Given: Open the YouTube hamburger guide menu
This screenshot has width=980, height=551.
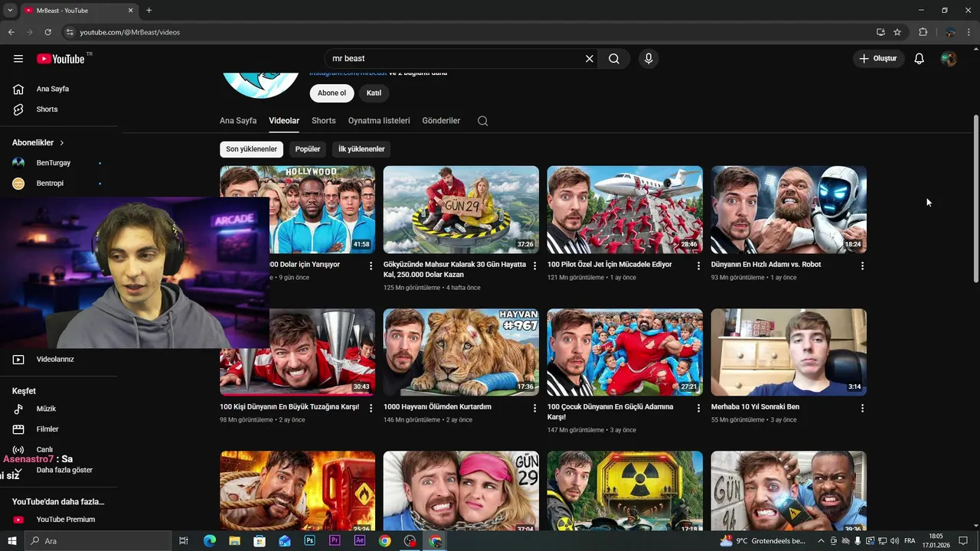Looking at the screenshot, I should tap(18, 59).
